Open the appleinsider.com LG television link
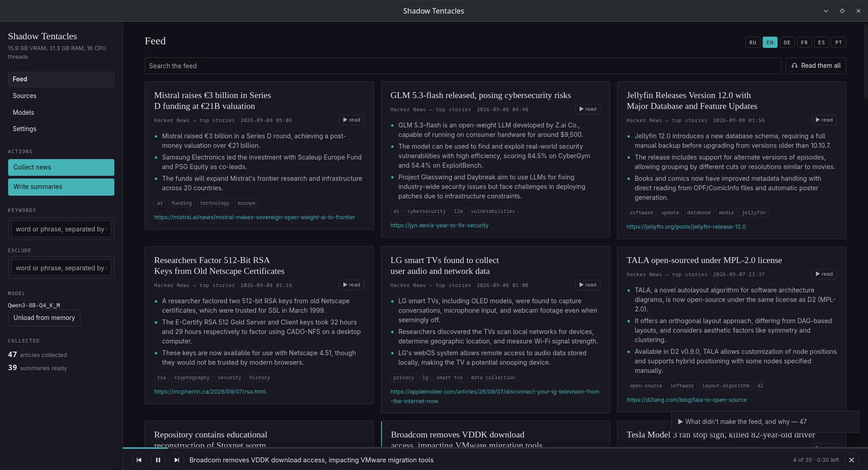The width and height of the screenshot is (868, 470). click(495, 396)
